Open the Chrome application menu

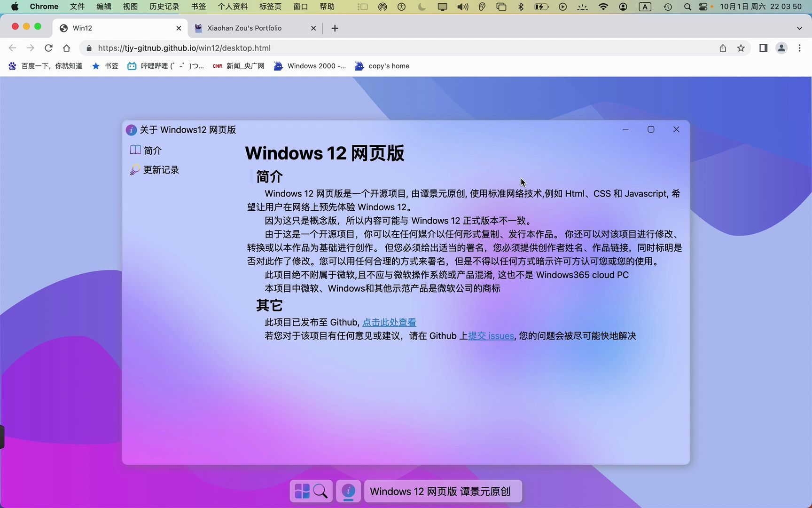44,7
